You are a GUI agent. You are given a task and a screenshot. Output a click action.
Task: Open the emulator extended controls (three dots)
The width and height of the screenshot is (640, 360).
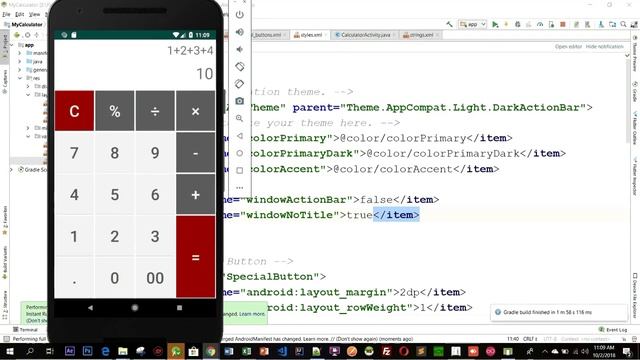tap(240, 188)
